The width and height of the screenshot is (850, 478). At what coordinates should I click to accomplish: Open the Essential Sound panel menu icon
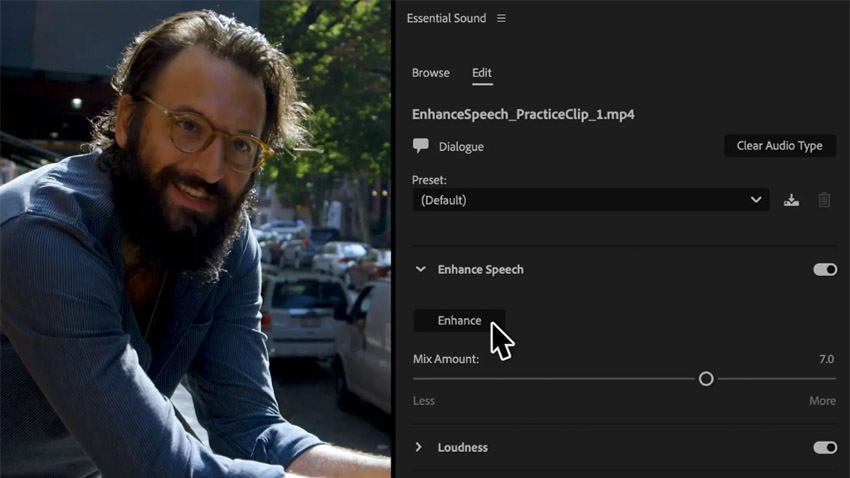pyautogui.click(x=501, y=18)
